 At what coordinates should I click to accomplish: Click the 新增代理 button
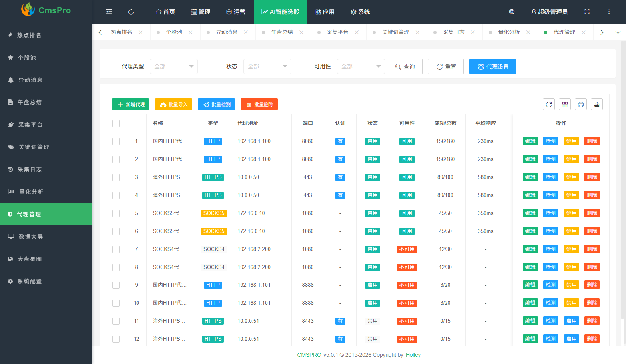click(130, 104)
